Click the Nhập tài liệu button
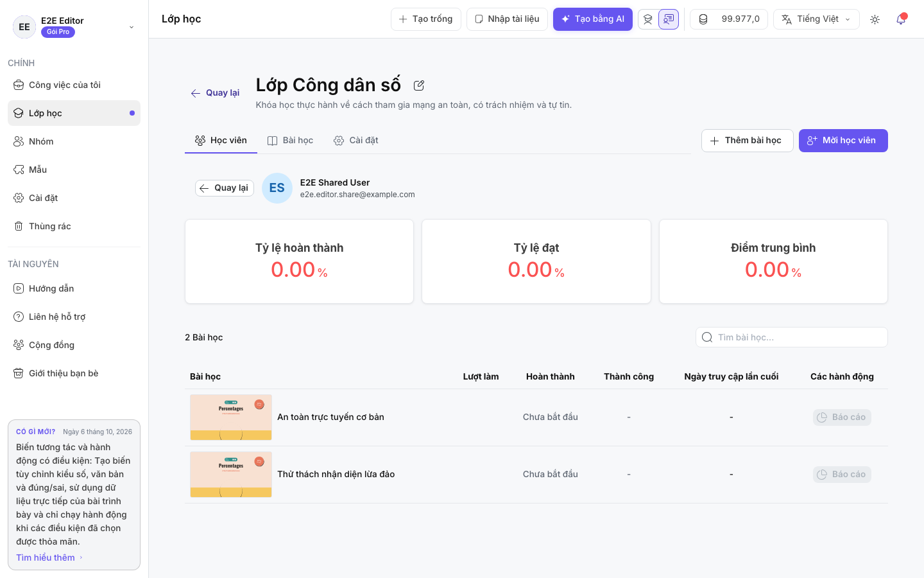 point(507,19)
